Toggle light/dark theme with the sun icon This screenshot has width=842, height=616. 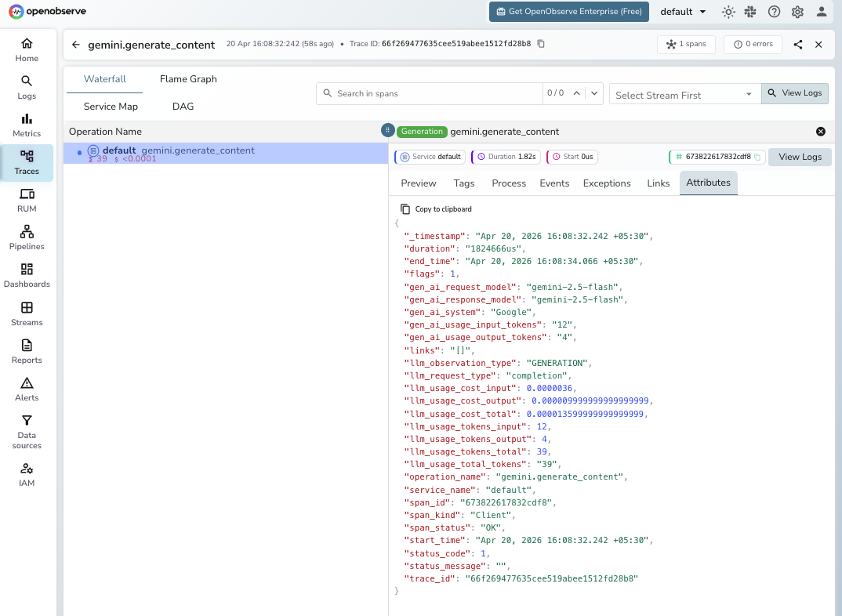pyautogui.click(x=728, y=12)
